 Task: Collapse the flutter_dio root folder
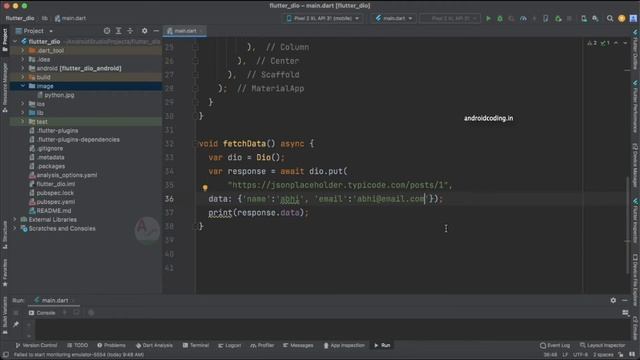coord(16,42)
